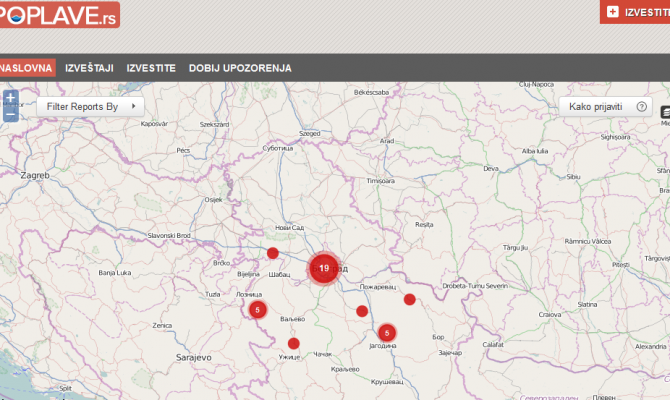Zoom in the map with plus button
670x400 pixels.
pos(10,98)
